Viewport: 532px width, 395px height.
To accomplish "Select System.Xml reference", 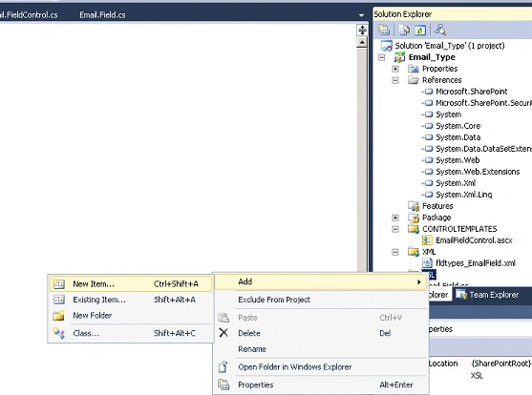I will tap(456, 183).
